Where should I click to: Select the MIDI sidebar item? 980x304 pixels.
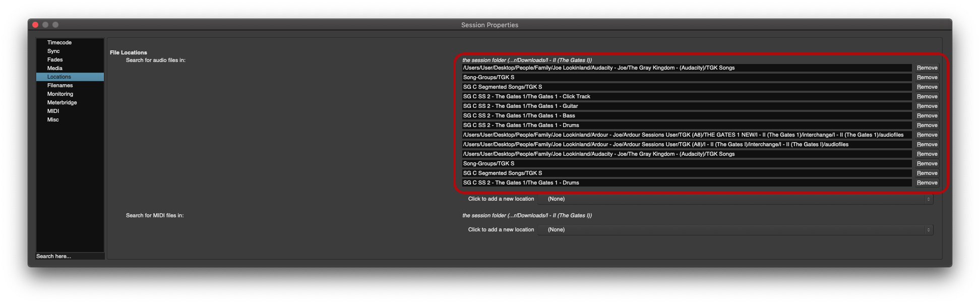click(53, 111)
